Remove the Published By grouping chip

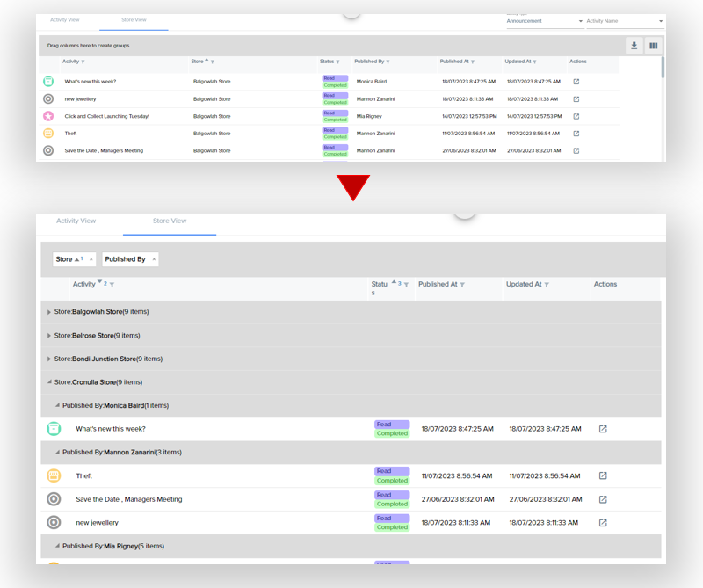pos(154,259)
